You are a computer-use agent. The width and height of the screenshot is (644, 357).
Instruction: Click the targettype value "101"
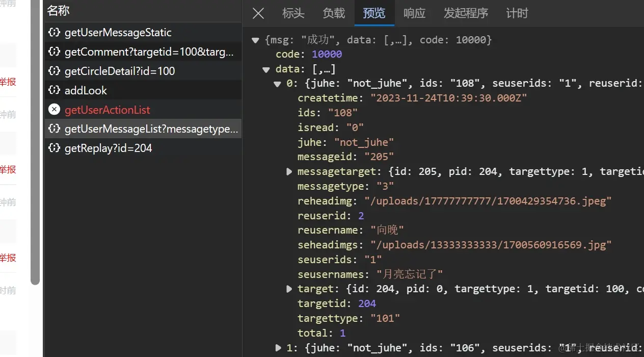tap(385, 318)
